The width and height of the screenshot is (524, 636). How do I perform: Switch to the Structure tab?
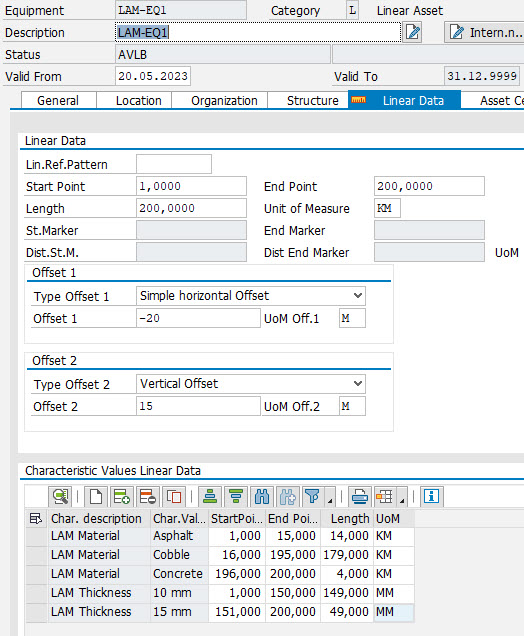coord(312,101)
